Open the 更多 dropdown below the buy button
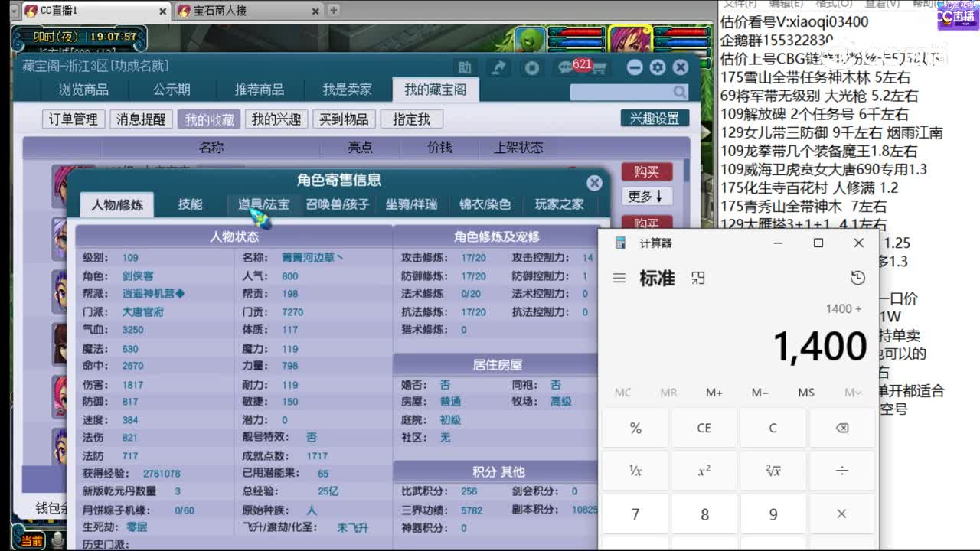This screenshot has width=980, height=551. coord(645,197)
